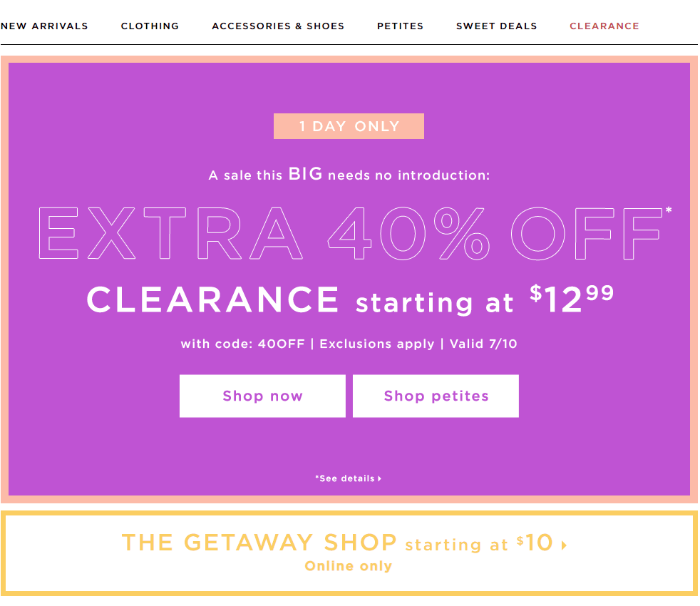This screenshot has height=606, width=700.
Task: Go to Accessories & Shoes section
Action: [x=278, y=26]
